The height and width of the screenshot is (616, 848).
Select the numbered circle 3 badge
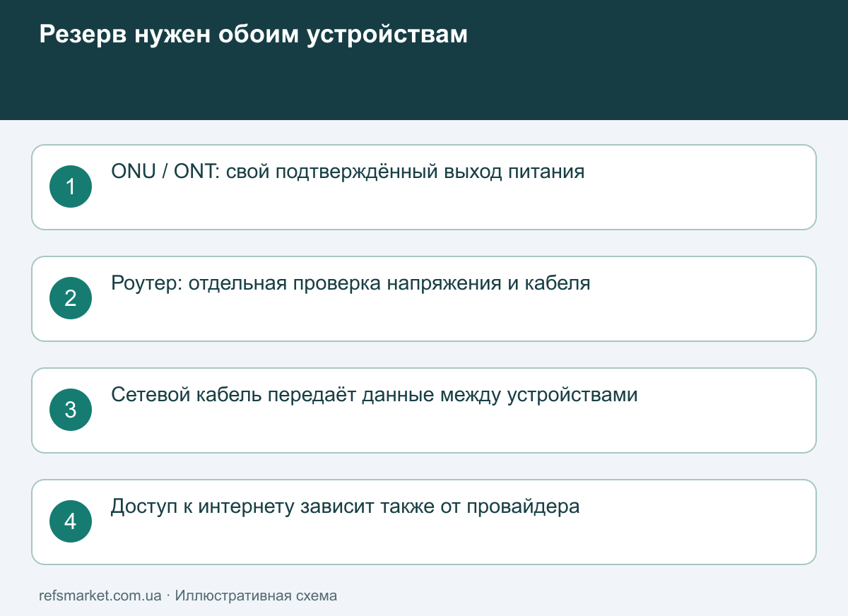pos(71,410)
